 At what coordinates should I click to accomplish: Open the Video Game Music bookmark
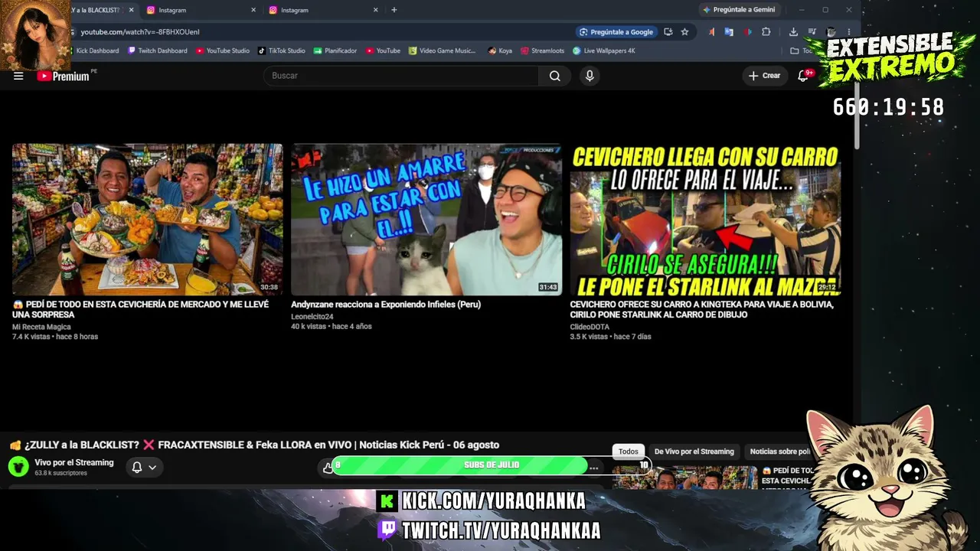pyautogui.click(x=443, y=51)
